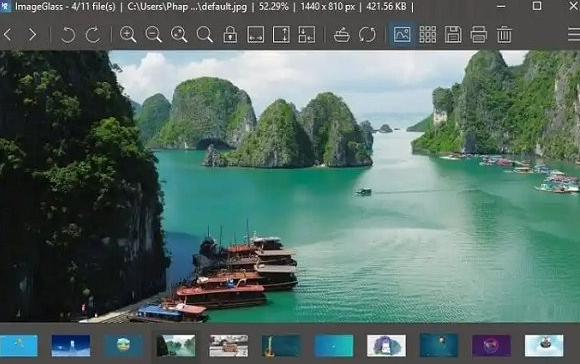Scale image to fit width
This screenshot has width=580, height=364.
click(x=256, y=35)
